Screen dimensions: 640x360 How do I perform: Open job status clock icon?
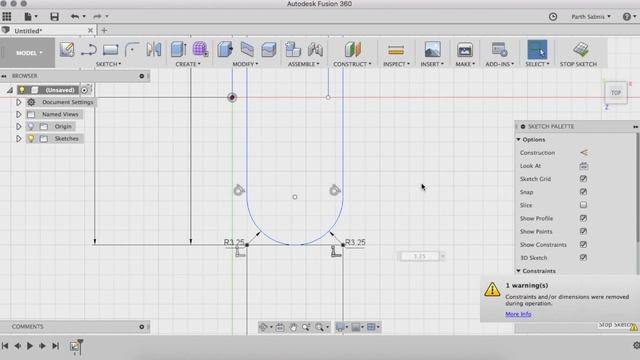click(553, 17)
